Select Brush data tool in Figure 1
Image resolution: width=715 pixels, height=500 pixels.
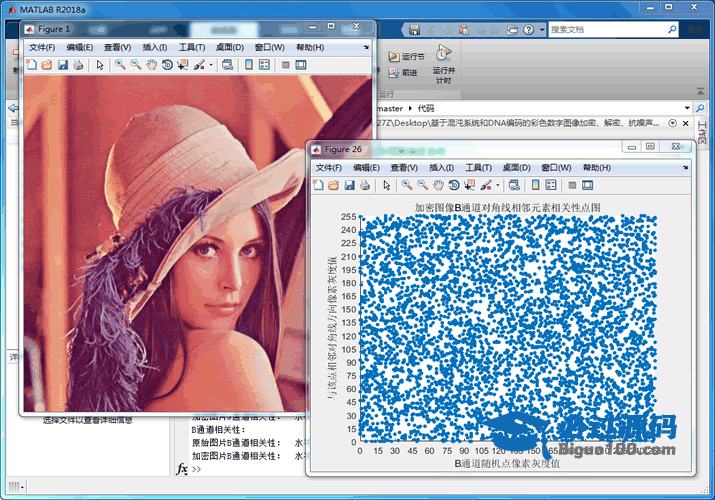(x=199, y=65)
